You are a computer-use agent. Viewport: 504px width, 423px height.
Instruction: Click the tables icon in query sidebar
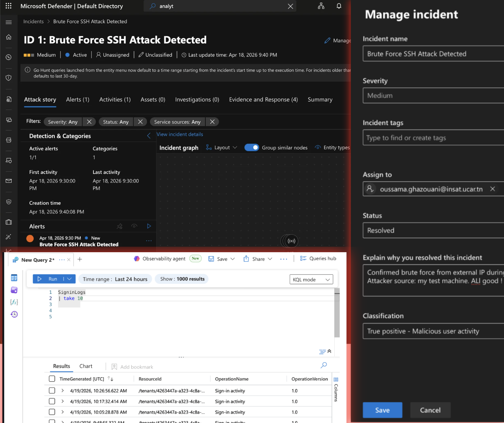pyautogui.click(x=14, y=278)
